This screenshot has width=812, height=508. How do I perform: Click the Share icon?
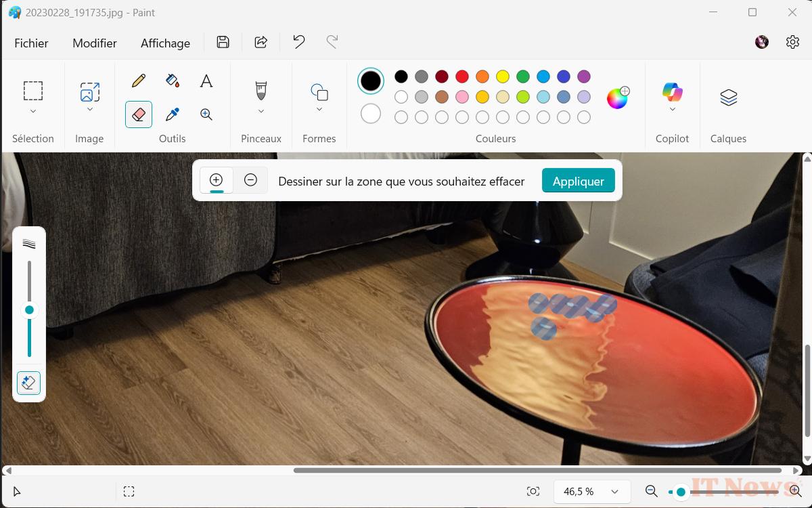click(261, 42)
